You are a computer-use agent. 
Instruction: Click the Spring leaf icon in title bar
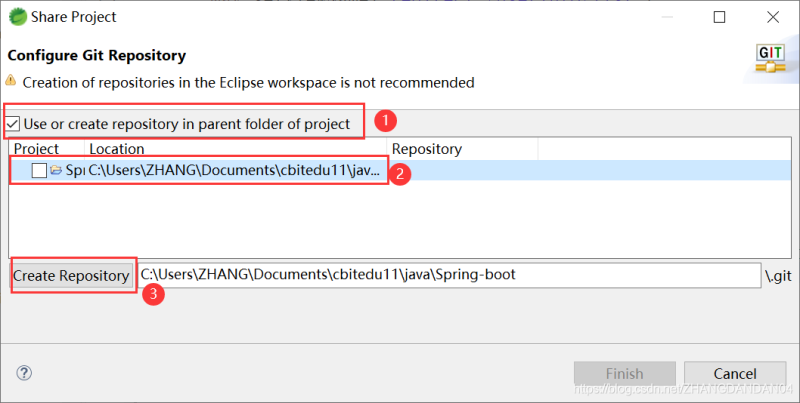pyautogui.click(x=17, y=17)
